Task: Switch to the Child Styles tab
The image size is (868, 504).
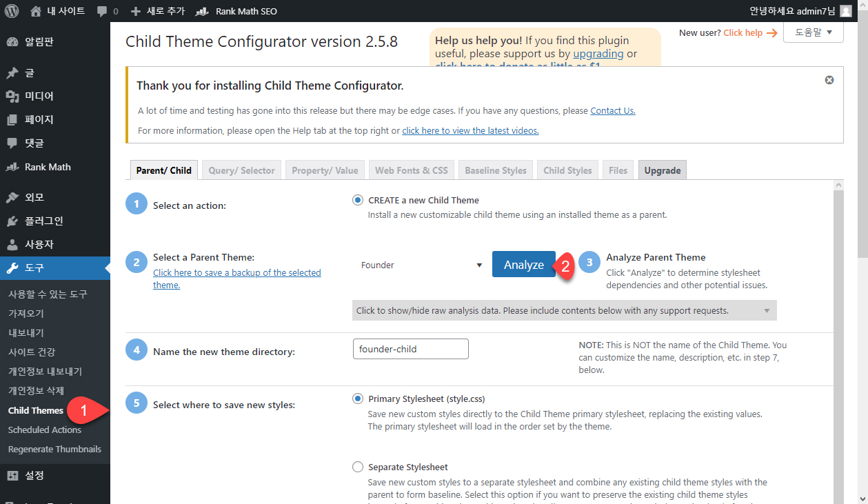Action: coord(567,170)
